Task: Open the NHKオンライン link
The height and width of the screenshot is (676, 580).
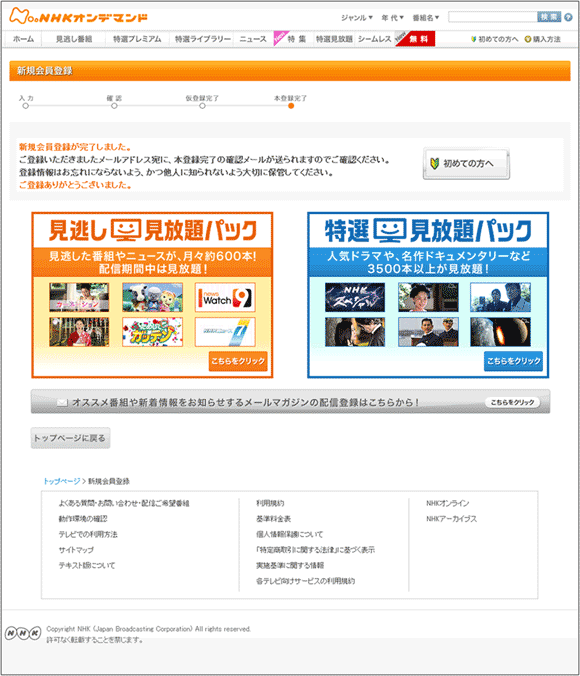Action: [448, 503]
